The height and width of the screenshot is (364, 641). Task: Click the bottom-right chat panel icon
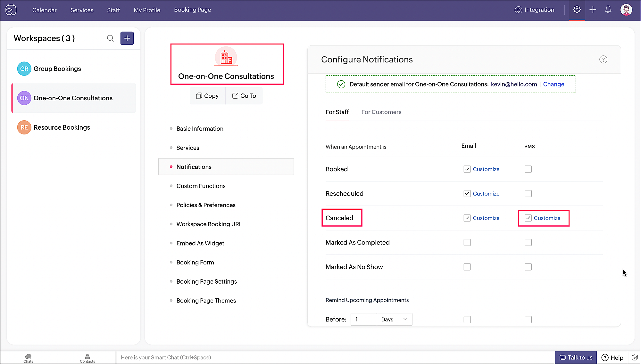click(x=635, y=358)
